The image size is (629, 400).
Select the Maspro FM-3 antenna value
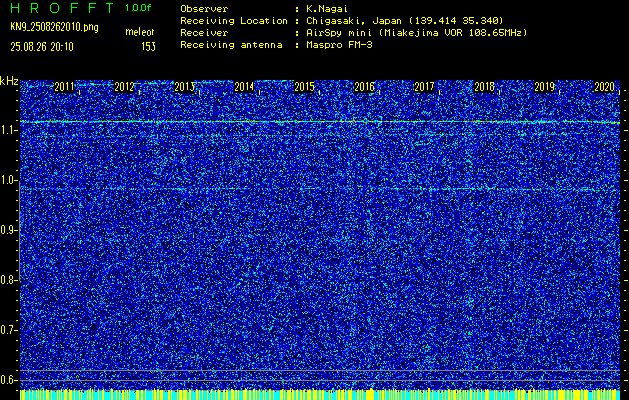point(339,45)
